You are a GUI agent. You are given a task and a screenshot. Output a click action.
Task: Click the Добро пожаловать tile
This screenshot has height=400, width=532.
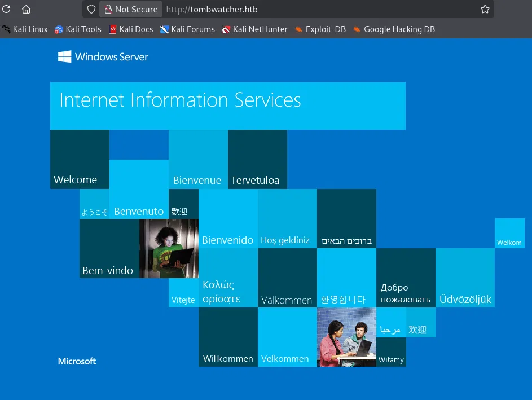[406, 278]
